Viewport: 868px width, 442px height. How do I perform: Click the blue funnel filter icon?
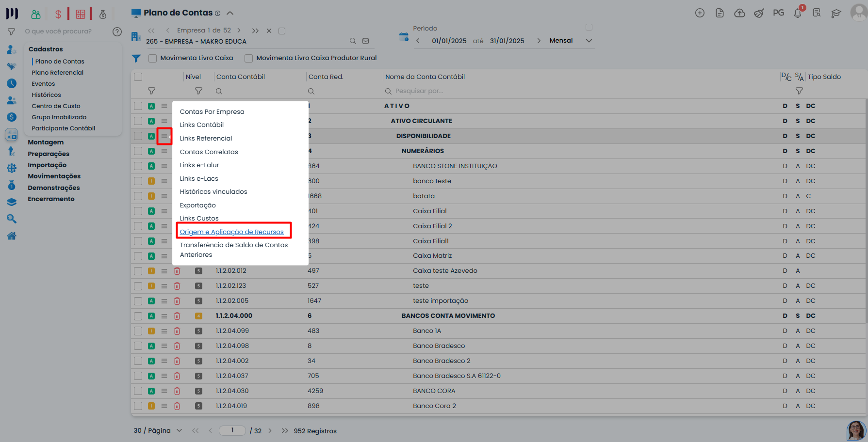tap(136, 58)
